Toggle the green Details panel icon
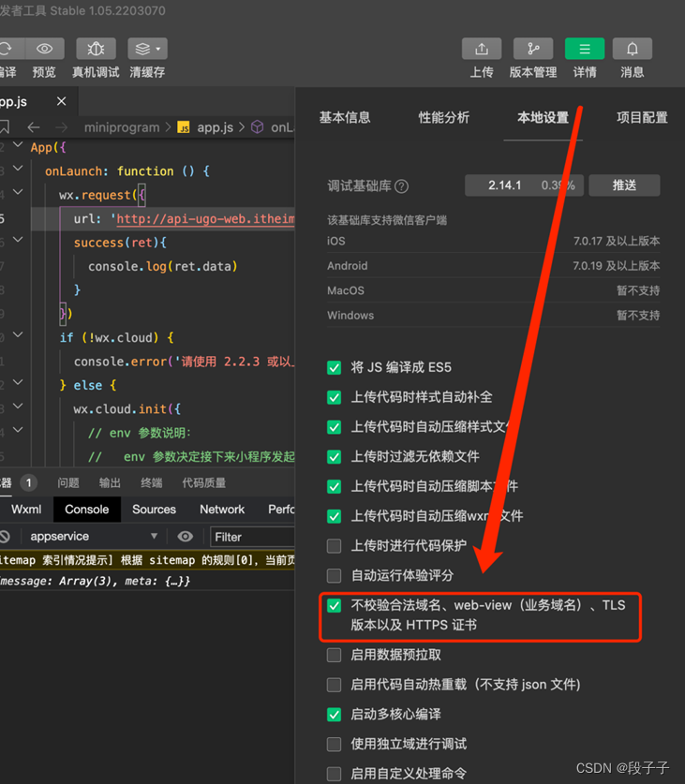Image resolution: width=685 pixels, height=784 pixels. click(585, 49)
